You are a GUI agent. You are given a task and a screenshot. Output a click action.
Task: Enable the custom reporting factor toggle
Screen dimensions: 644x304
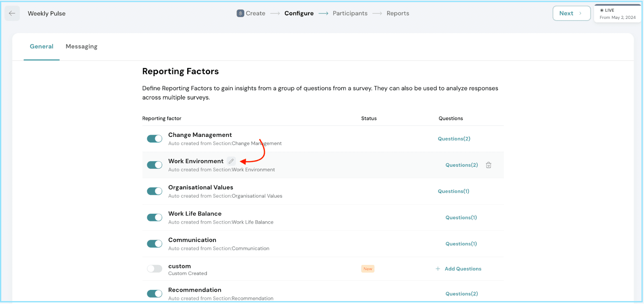tap(155, 269)
